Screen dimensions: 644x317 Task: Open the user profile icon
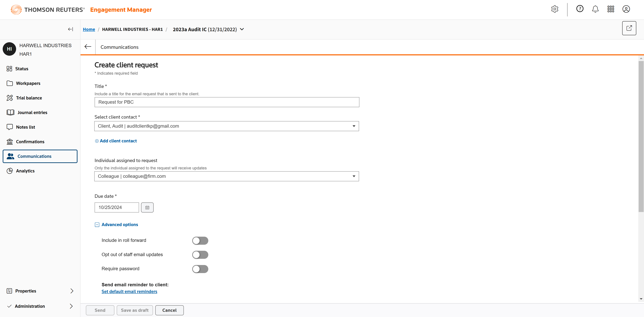point(626,9)
